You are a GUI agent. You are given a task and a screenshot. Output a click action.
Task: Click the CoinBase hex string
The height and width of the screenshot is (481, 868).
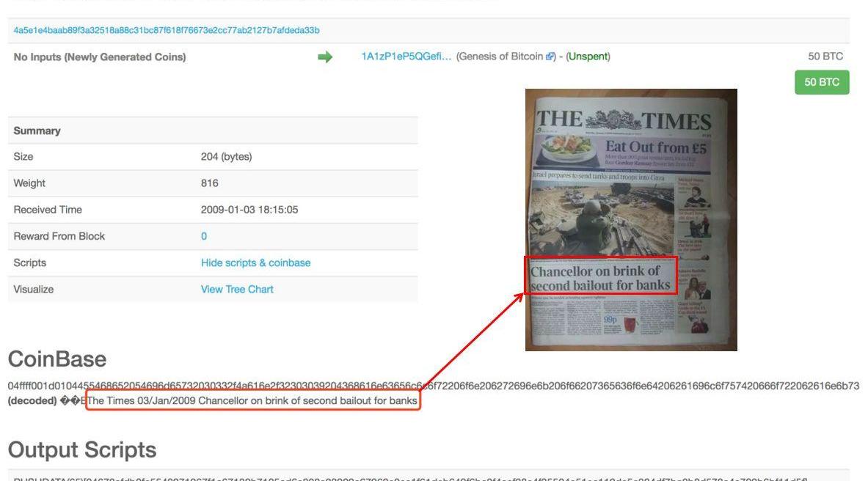point(433,386)
